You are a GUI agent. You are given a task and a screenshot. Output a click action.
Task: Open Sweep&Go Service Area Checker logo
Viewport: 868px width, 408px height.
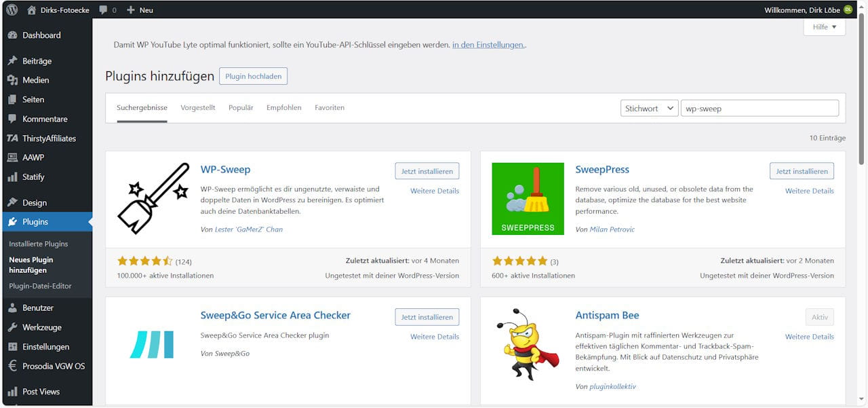[x=153, y=344]
